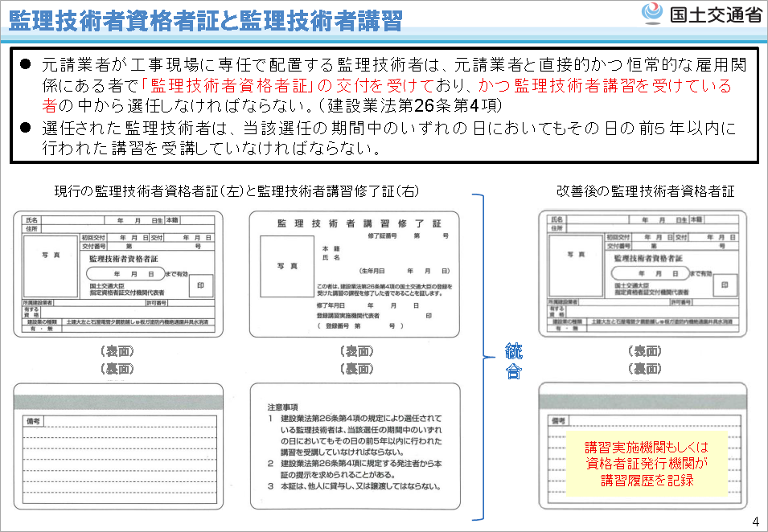
Task: Select the improved 資格者証 back card image
Action: pos(643,446)
